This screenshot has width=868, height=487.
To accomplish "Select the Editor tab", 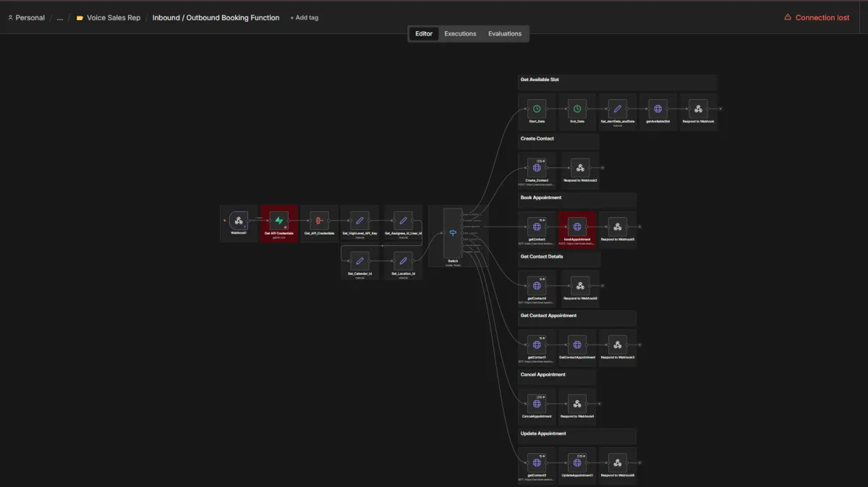I will pos(424,34).
